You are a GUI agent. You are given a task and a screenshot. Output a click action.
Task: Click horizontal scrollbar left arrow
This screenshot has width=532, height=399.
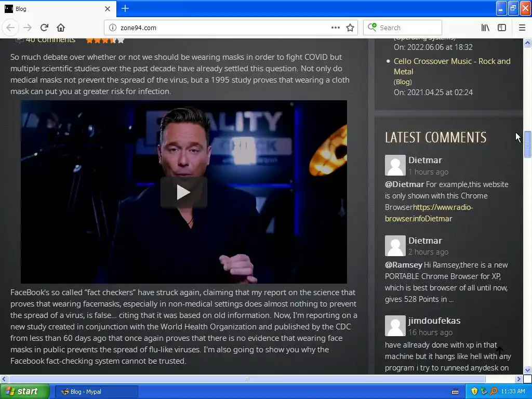pyautogui.click(x=4, y=379)
